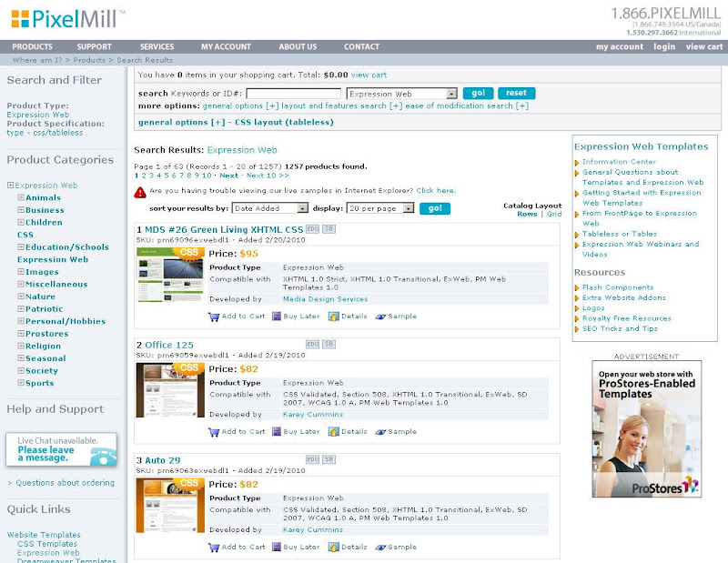Open the Expression Web product type dropdown
Image resolution: width=728 pixels, height=563 pixels.
pyautogui.click(x=401, y=94)
